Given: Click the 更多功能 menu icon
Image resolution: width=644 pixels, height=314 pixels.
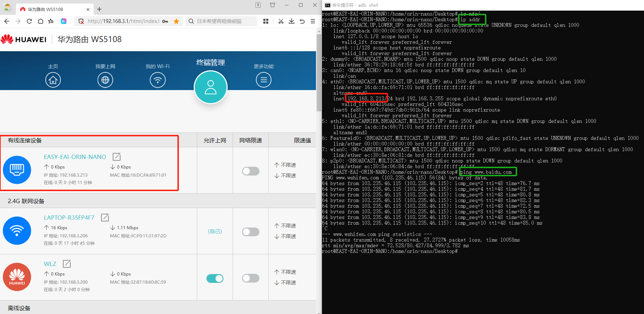Looking at the screenshot, I should click(x=264, y=80).
